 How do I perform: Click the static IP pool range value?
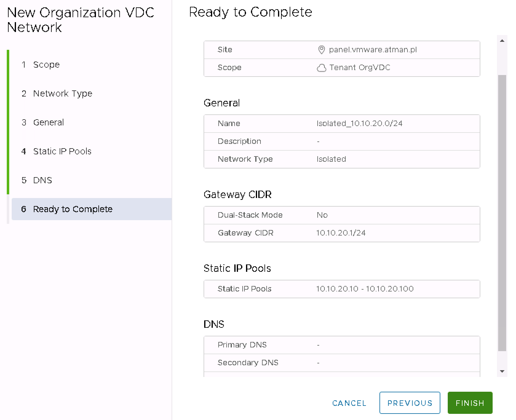tap(365, 289)
